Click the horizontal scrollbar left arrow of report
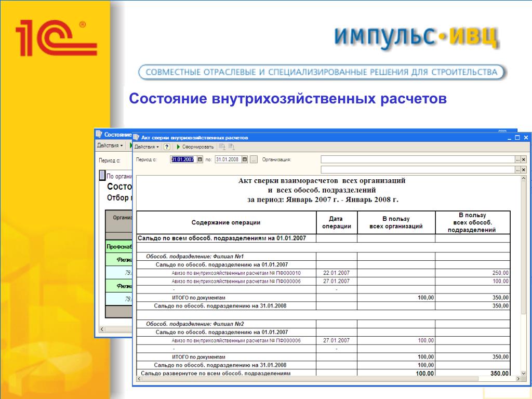532x399 pixels. [x=139, y=379]
